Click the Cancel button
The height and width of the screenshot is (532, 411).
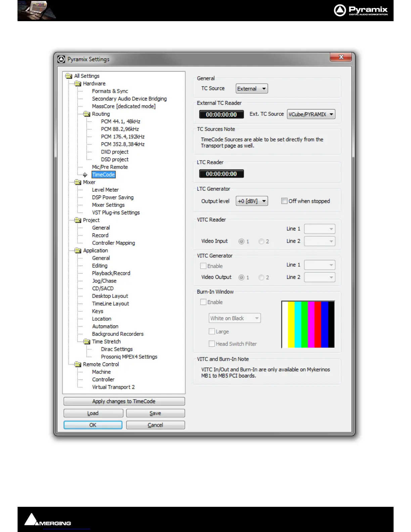pos(155,425)
